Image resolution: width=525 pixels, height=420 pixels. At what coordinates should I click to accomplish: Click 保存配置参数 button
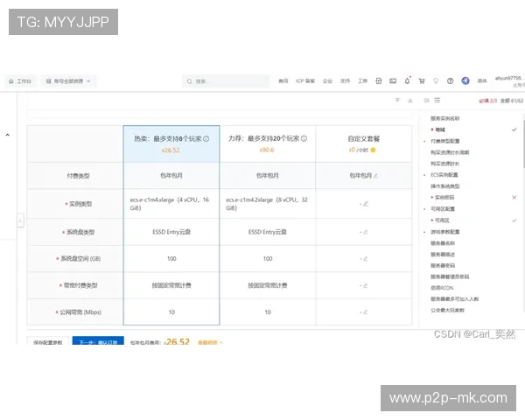pos(48,341)
